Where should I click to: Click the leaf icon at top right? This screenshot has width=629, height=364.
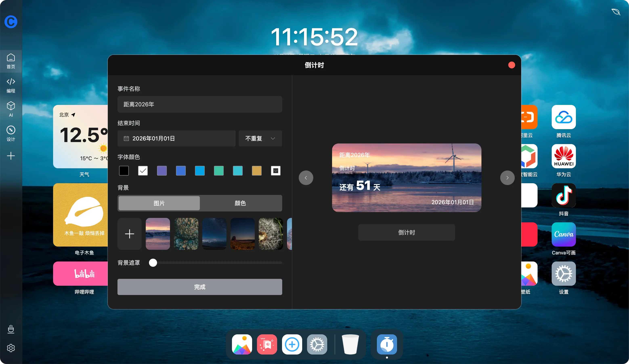615,12
